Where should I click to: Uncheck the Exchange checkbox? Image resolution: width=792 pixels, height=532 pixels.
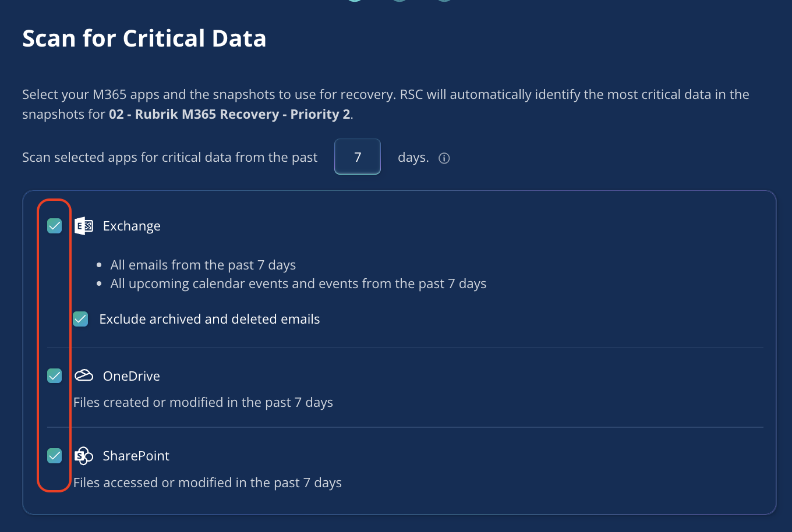(x=55, y=226)
